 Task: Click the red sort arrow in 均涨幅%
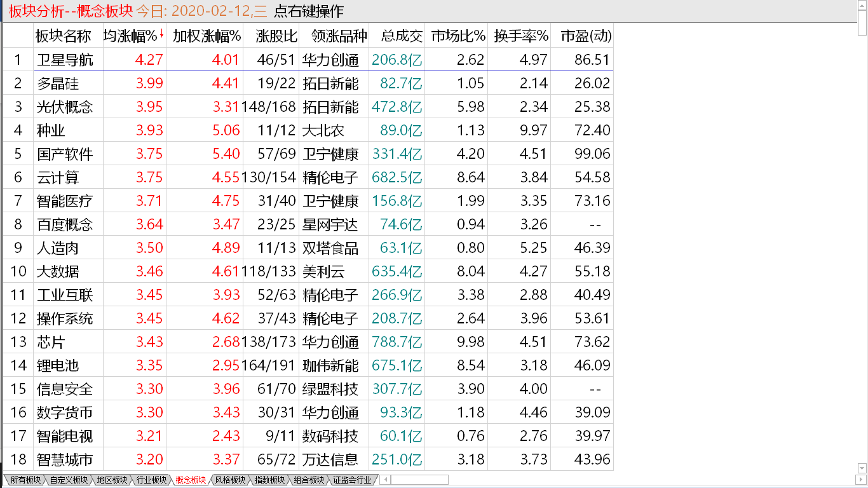click(x=161, y=34)
